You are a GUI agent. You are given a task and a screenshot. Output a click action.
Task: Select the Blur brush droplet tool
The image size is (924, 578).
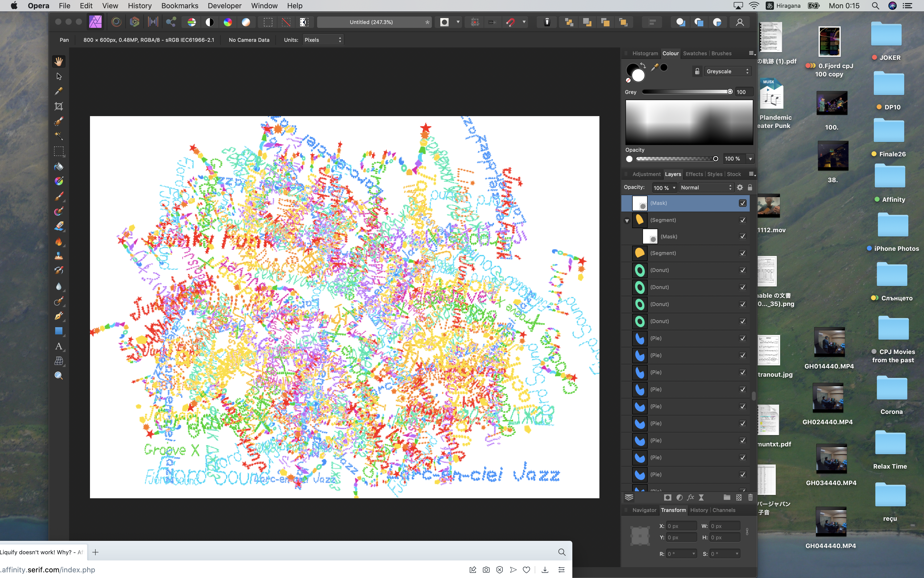click(x=59, y=286)
